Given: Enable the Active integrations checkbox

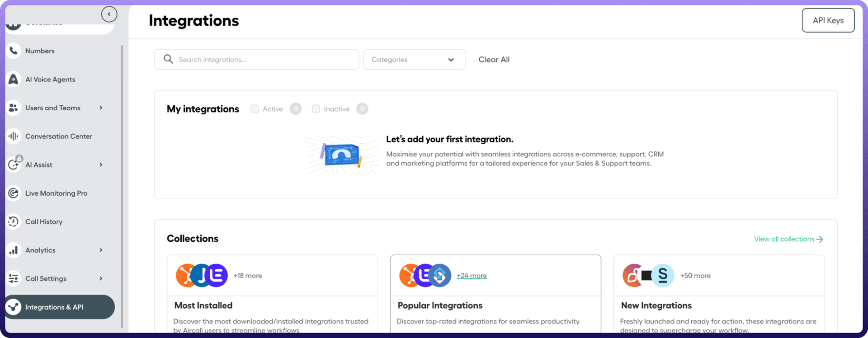Looking at the screenshot, I should [x=255, y=109].
